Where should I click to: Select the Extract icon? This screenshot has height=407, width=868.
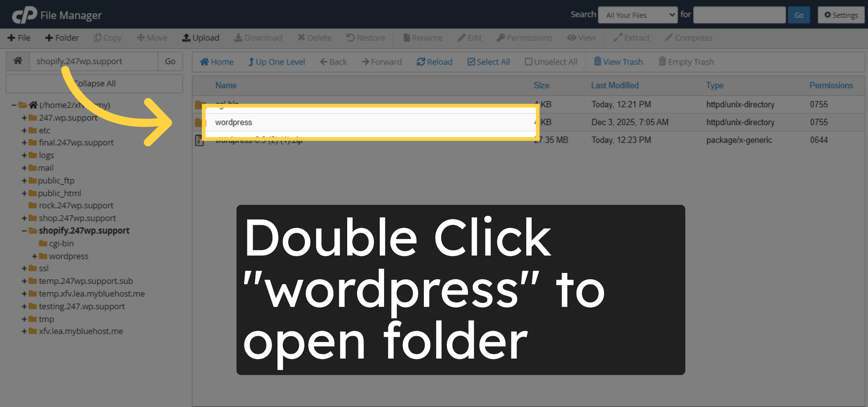tap(631, 38)
